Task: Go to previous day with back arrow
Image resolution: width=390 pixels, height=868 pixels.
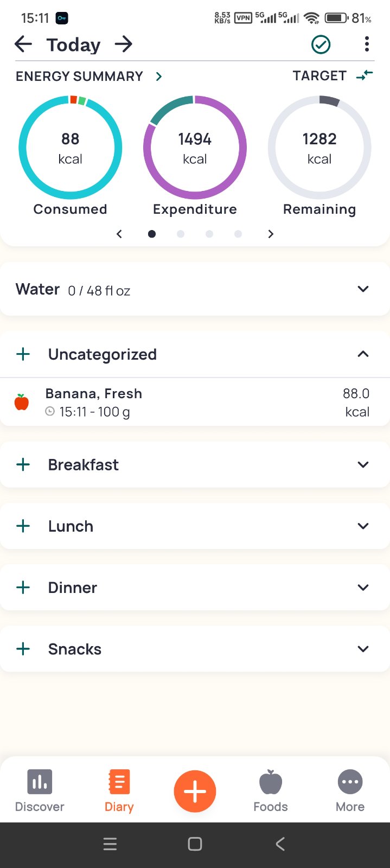Action: (x=23, y=44)
